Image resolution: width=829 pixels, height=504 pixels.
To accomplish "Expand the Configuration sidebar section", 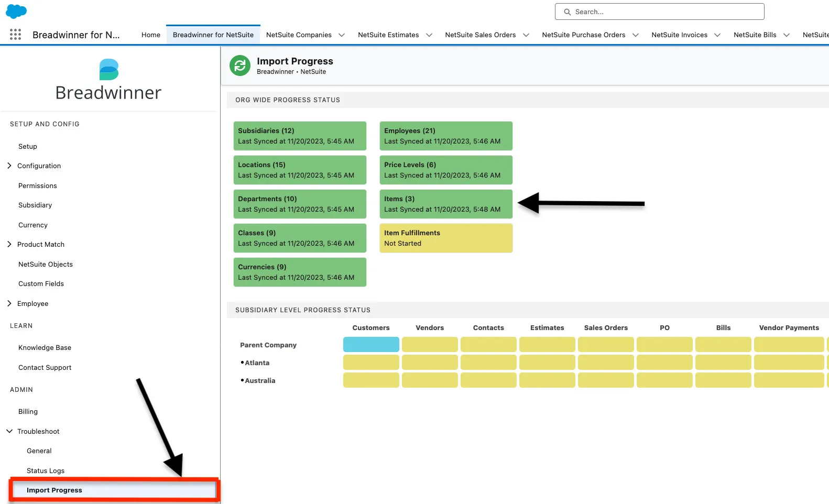I will [9, 166].
